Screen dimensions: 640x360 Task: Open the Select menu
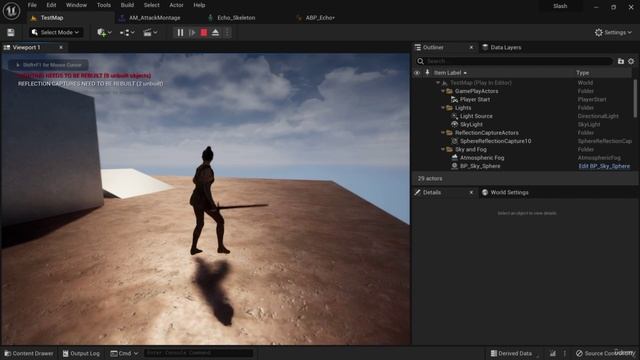click(151, 5)
